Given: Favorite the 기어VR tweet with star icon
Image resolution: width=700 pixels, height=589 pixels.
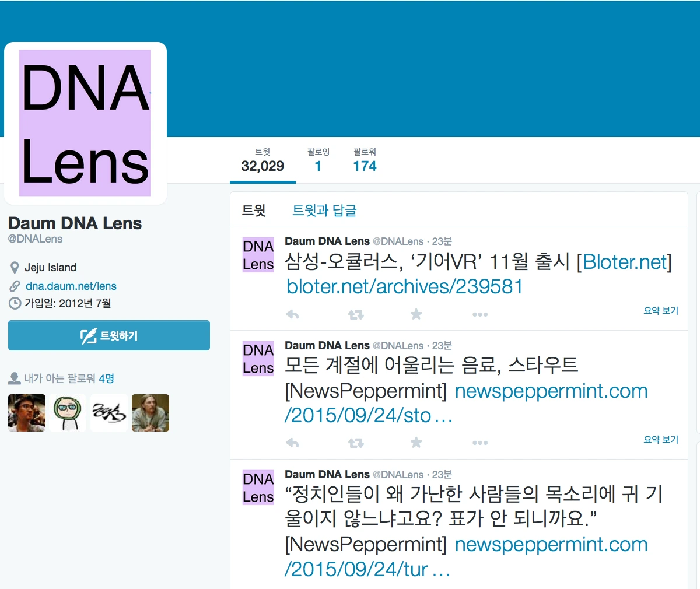Looking at the screenshot, I should pos(416,314).
